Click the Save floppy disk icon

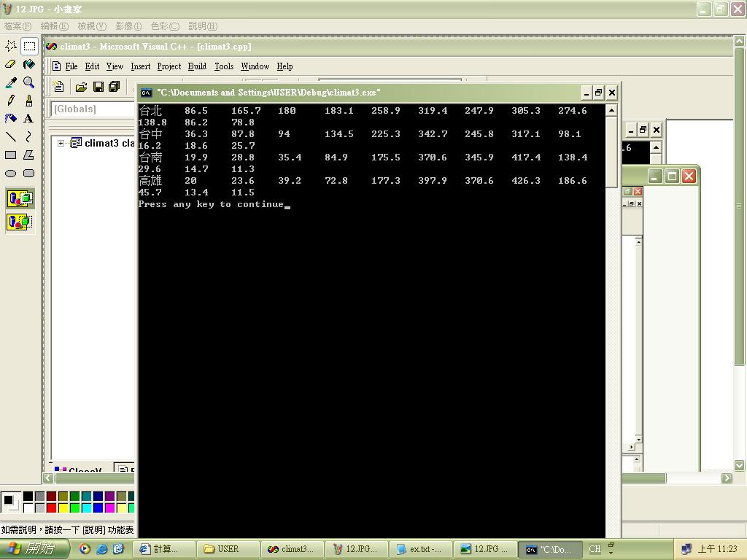pyautogui.click(x=98, y=87)
